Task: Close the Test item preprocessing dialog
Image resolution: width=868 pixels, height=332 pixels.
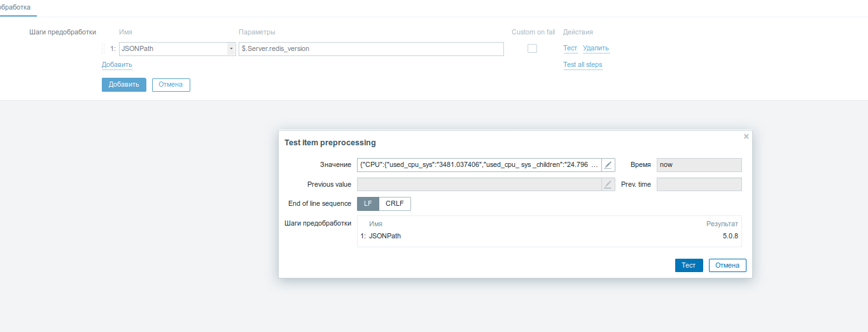Action: pyautogui.click(x=746, y=136)
